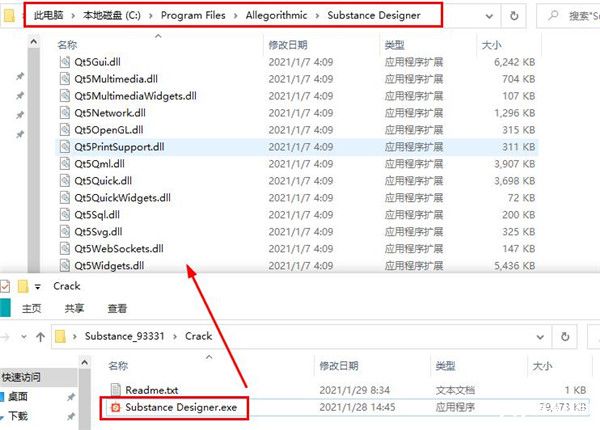Click the Qt5PrintSupport.dll file icon

[x=65, y=147]
